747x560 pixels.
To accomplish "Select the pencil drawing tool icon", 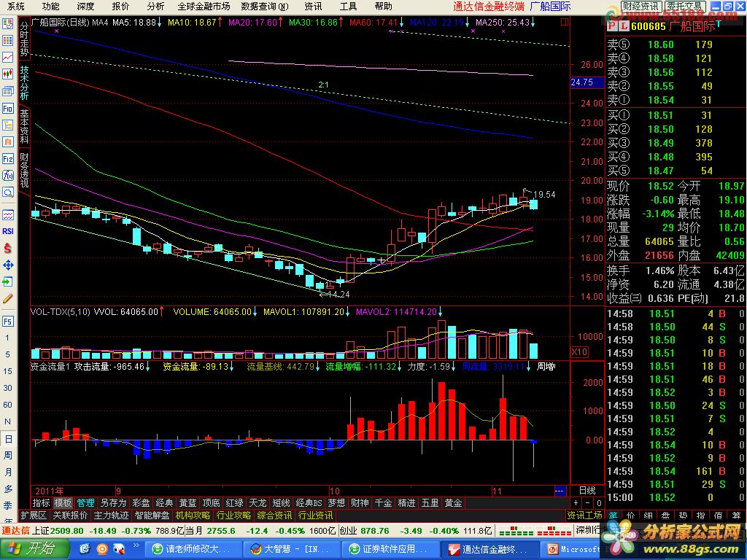I will [7, 298].
